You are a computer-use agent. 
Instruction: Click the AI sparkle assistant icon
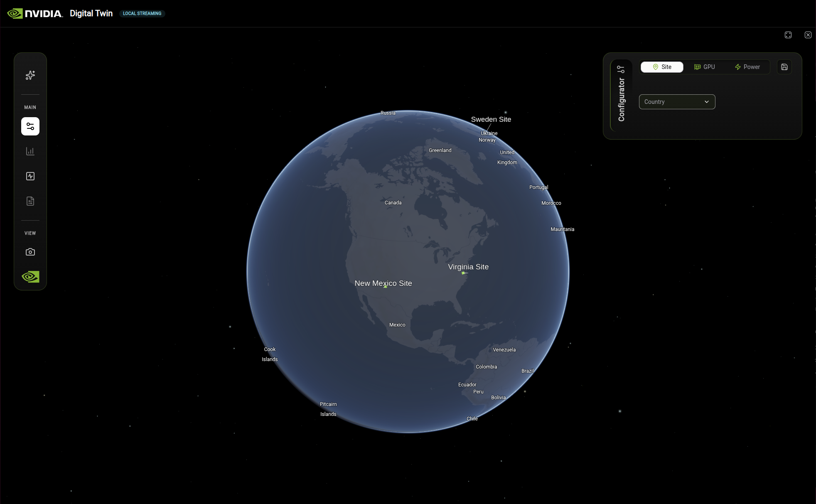pyautogui.click(x=30, y=75)
